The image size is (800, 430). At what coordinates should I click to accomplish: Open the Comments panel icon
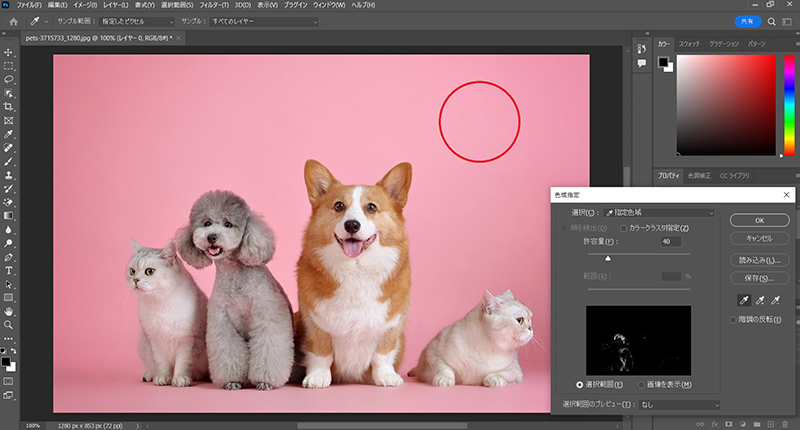coord(642,63)
